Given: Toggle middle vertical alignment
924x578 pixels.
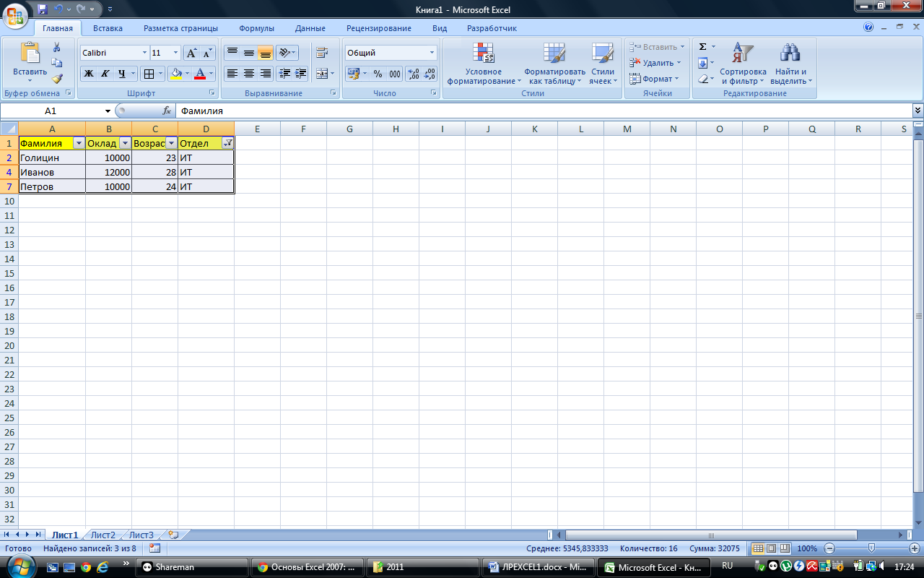Looking at the screenshot, I should pyautogui.click(x=248, y=53).
